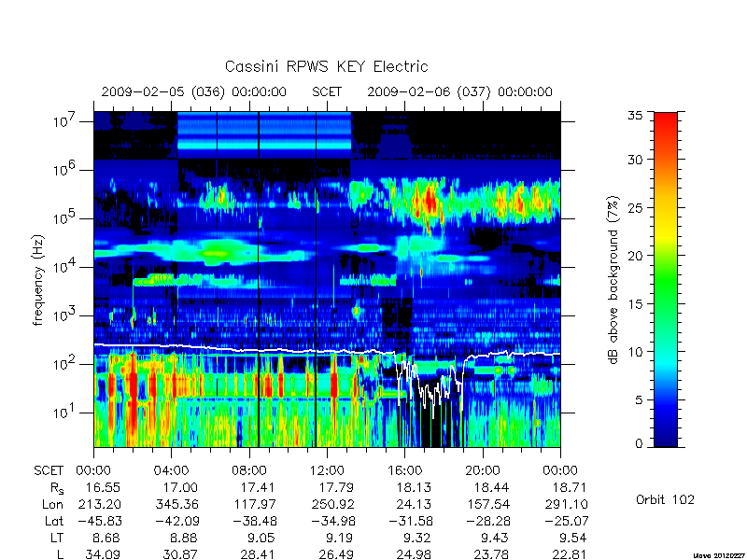Click the LT value '9.54'
Viewport: 747px width, 560px height.
click(x=572, y=539)
